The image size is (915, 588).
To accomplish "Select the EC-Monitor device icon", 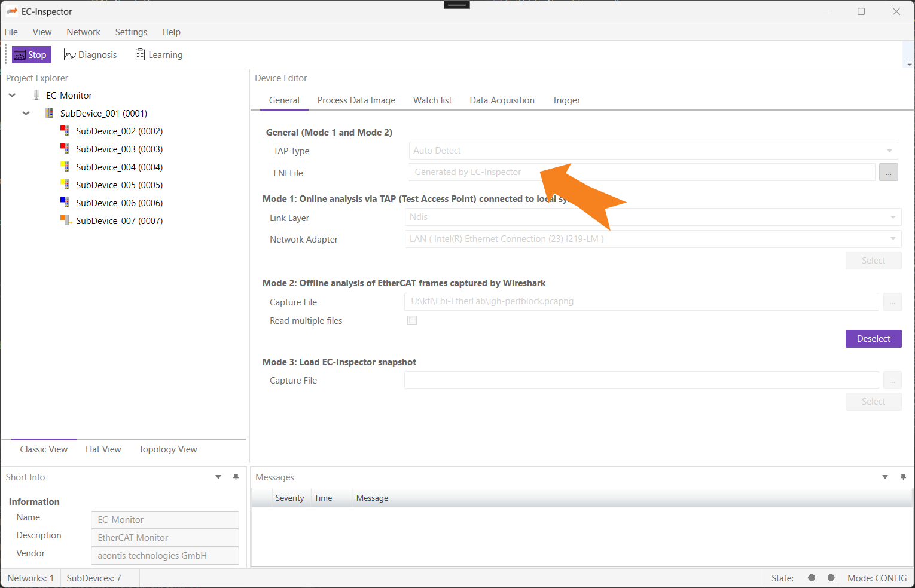I will [37, 95].
